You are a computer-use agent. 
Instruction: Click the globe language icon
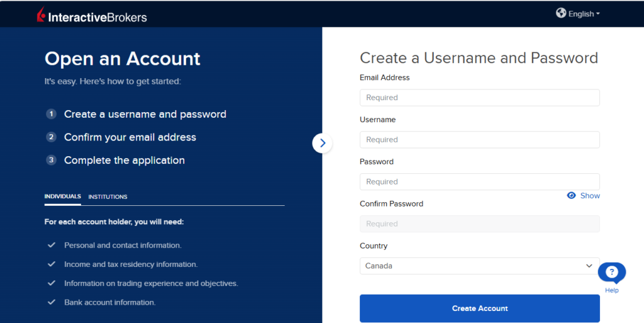561,13
